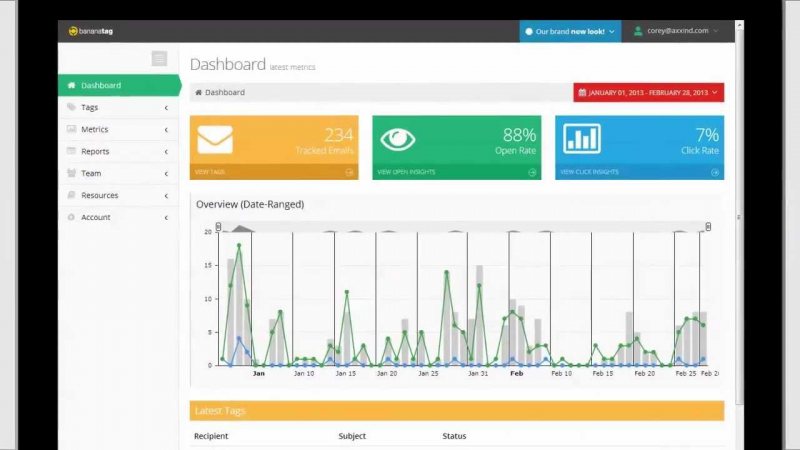Click the envelope icon on Tracked Emails card
Image resolution: width=800 pixels, height=450 pixels.
215,139
